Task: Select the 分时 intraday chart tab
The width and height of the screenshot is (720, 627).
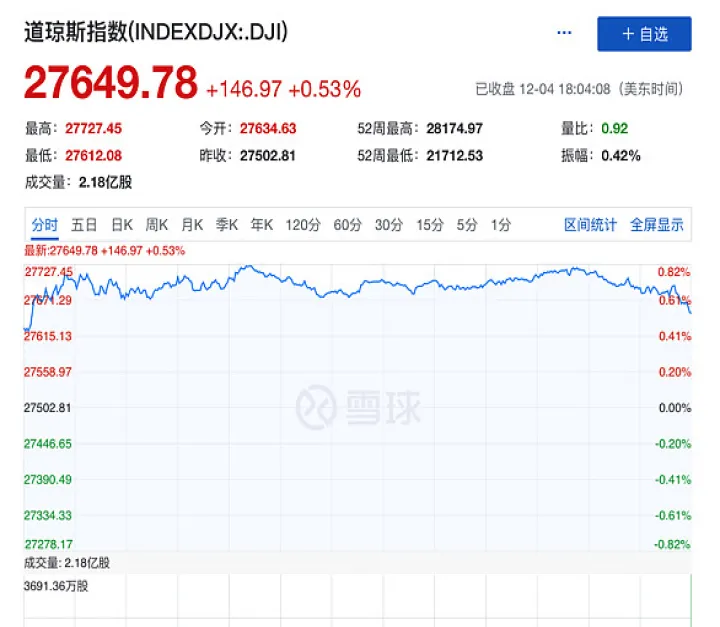Action: (44, 225)
